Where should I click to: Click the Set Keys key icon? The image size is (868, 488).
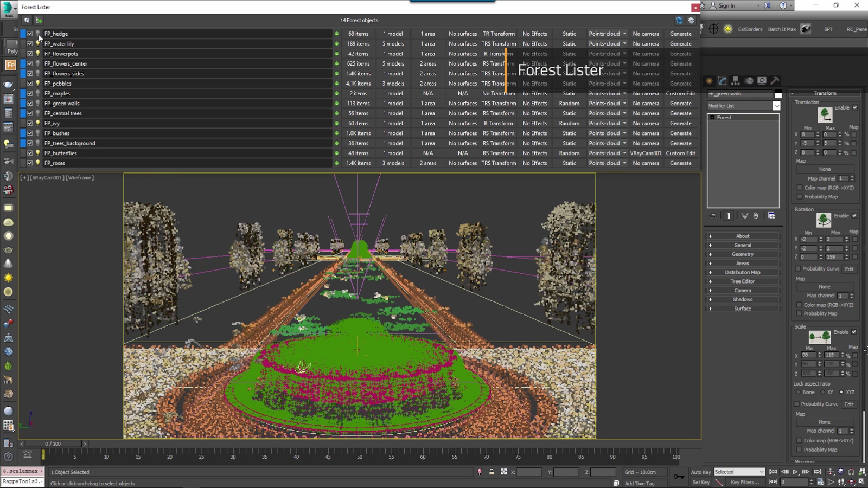[679, 477]
